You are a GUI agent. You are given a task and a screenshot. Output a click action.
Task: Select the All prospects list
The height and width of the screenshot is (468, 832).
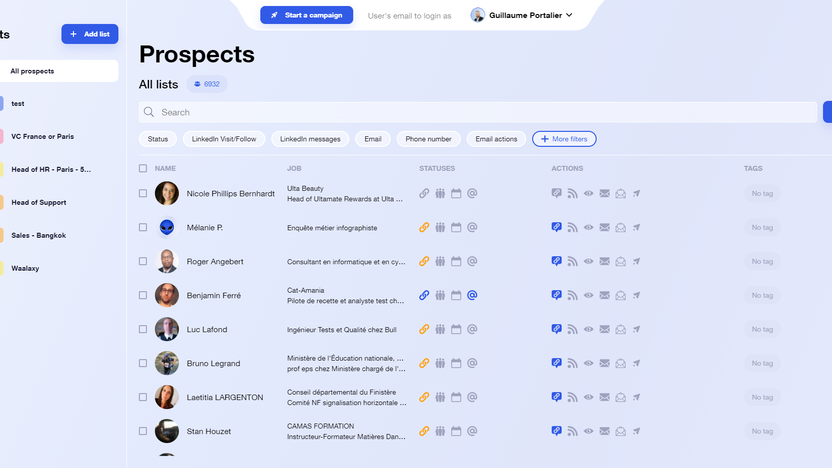[59, 71]
